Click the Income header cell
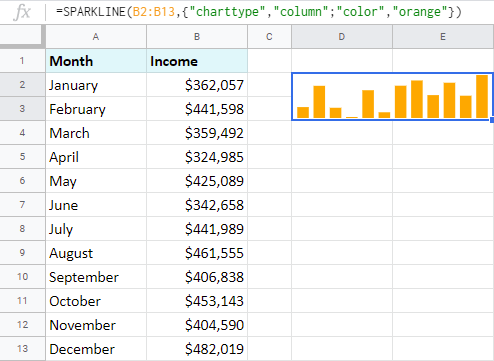Viewport: 494px width, 361px height. (x=197, y=61)
